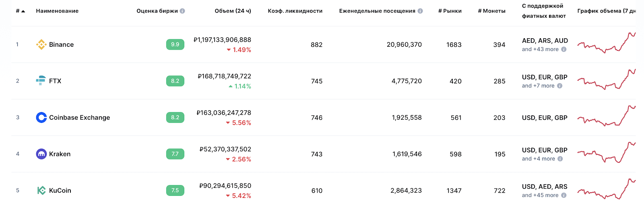Open the KuCoin exchange name link
The image size is (644, 208).
(60, 190)
